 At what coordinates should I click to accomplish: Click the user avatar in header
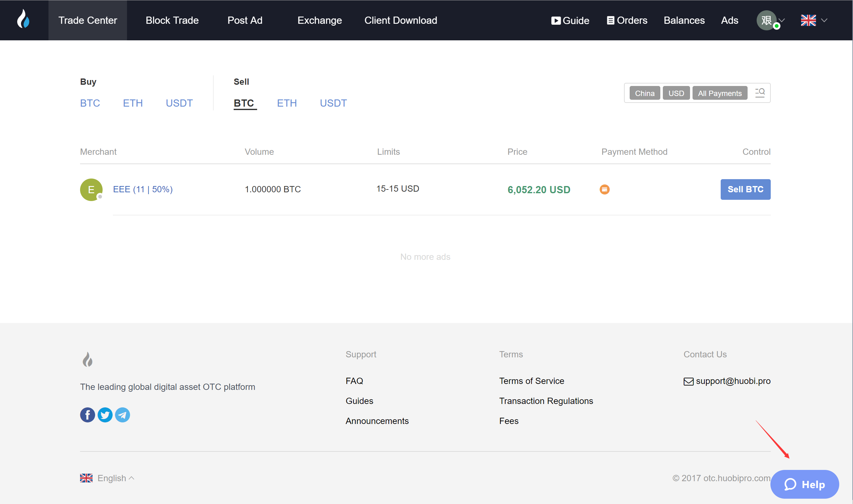coord(767,20)
